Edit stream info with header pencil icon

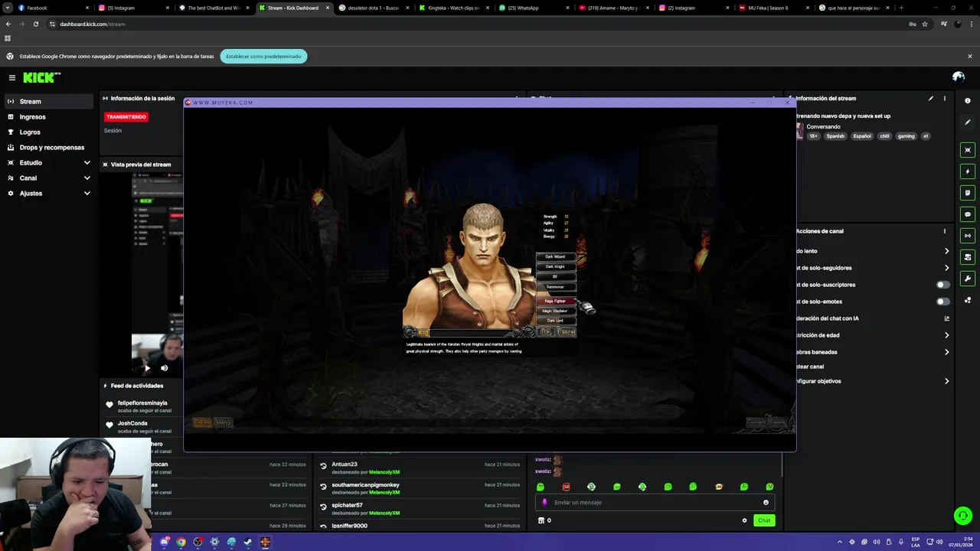pyautogui.click(x=931, y=98)
